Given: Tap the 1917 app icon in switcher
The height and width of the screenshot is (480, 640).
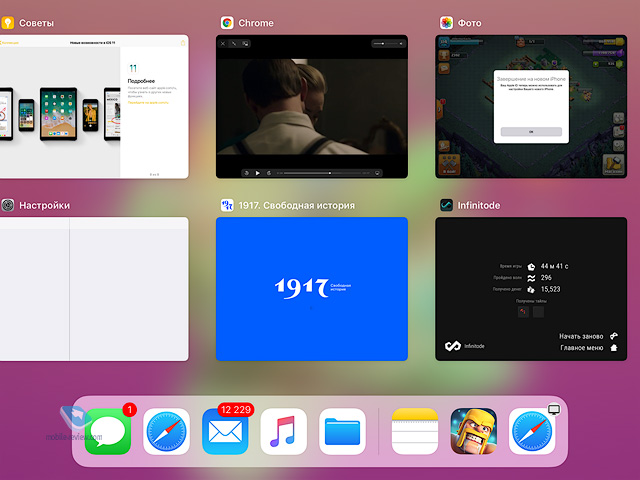Looking at the screenshot, I should pyautogui.click(x=227, y=205).
